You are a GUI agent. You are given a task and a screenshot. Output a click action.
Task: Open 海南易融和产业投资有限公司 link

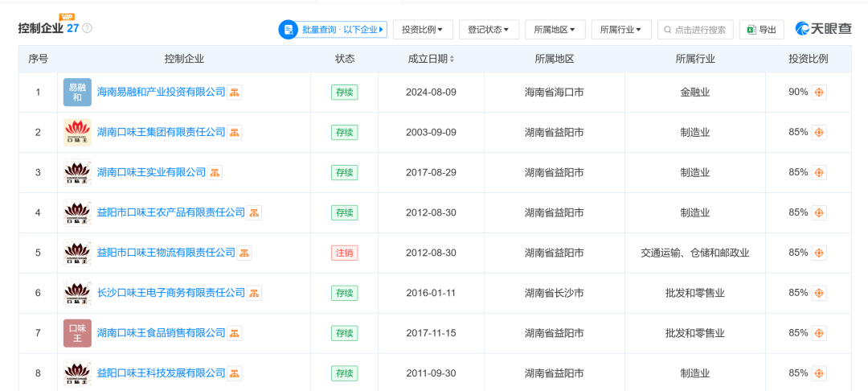pos(161,93)
